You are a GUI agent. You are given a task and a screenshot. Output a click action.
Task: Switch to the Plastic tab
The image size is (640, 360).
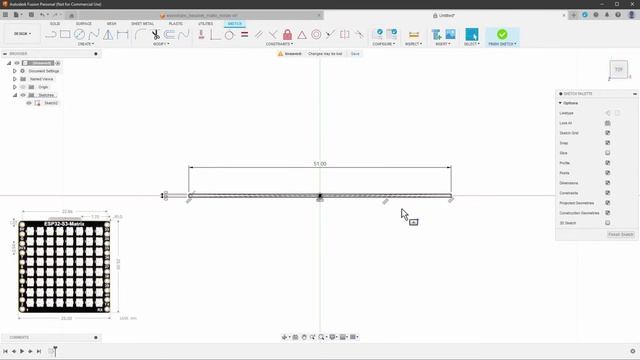[x=176, y=24]
